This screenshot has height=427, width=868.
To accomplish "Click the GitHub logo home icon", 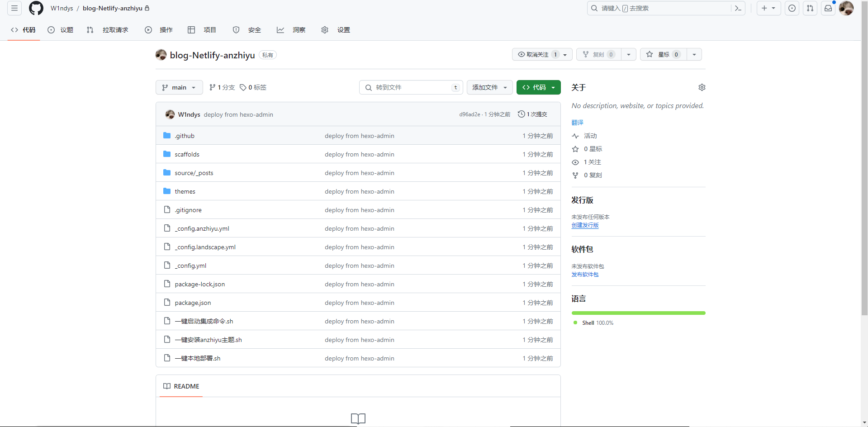I will coord(36,8).
